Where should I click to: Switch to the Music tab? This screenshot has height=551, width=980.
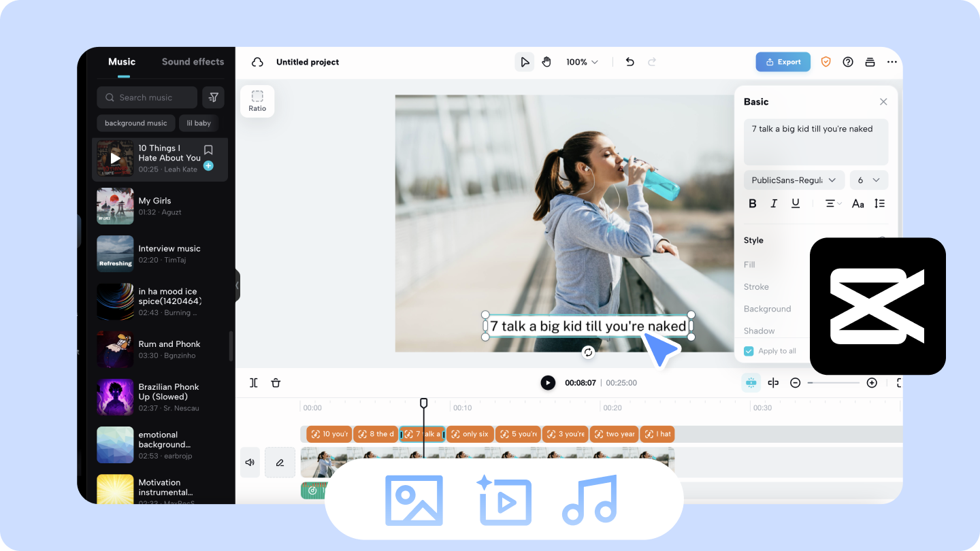[122, 62]
